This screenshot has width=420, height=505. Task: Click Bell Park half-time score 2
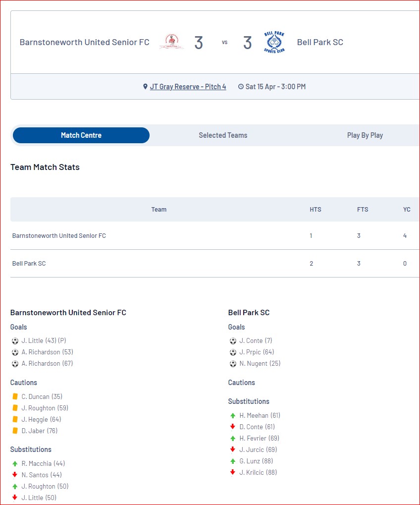311,264
